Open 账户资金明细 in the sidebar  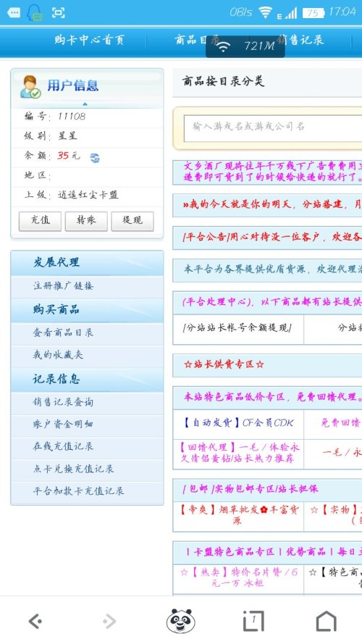[63, 424]
